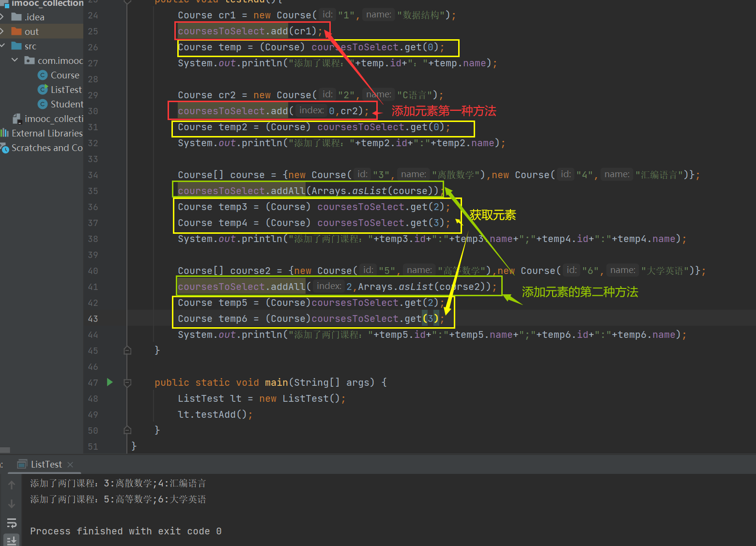Open the Student class file
The width and height of the screenshot is (756, 546).
tap(66, 105)
